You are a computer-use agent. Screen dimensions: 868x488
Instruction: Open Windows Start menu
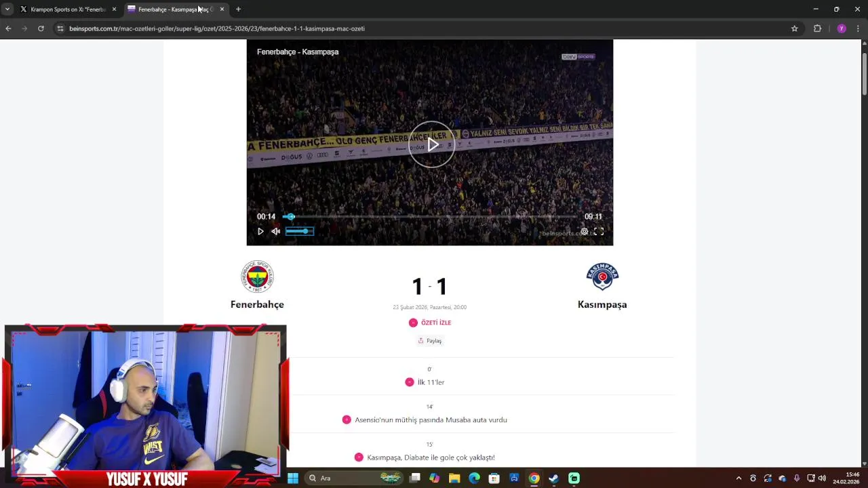293,478
